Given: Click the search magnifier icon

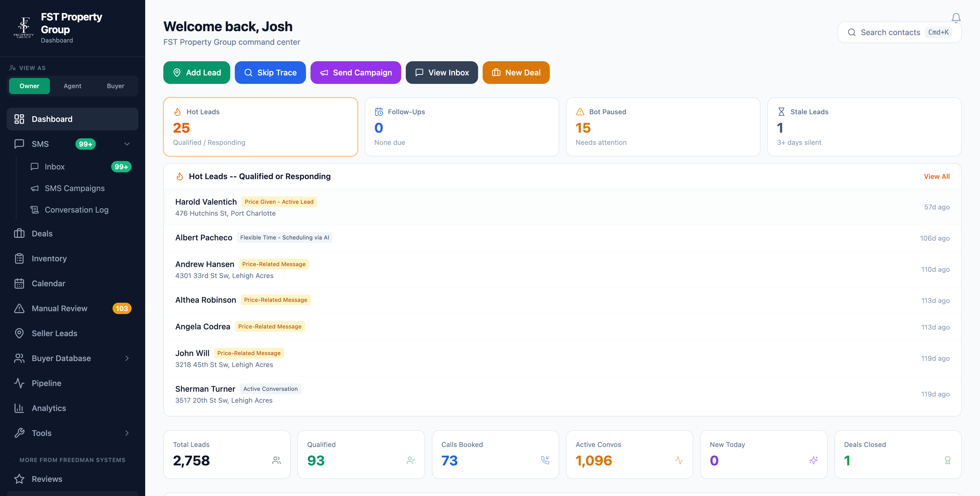Looking at the screenshot, I should [852, 32].
